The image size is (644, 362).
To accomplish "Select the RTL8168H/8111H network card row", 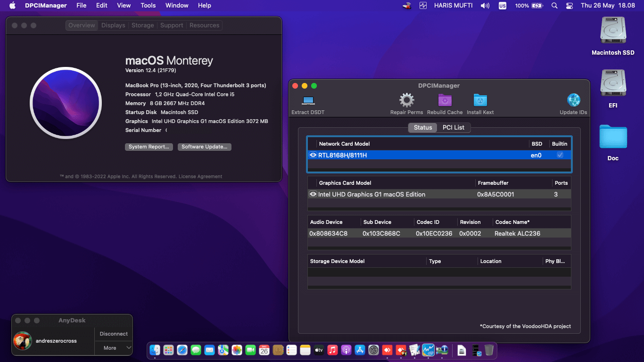I will 439,155.
